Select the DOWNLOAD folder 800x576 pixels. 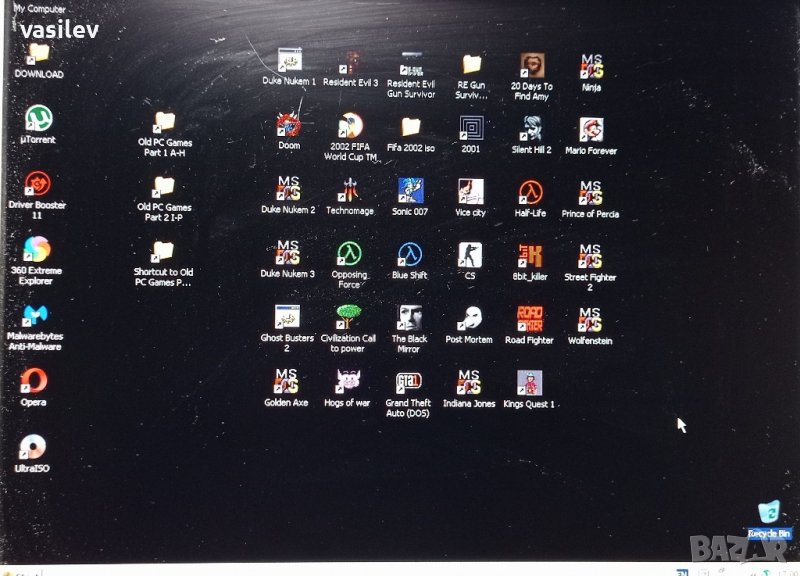tap(39, 54)
